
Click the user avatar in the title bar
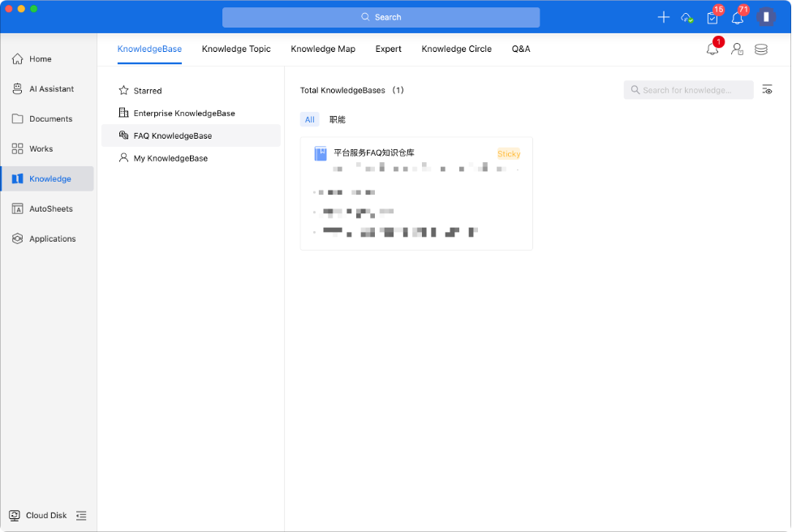(x=766, y=17)
